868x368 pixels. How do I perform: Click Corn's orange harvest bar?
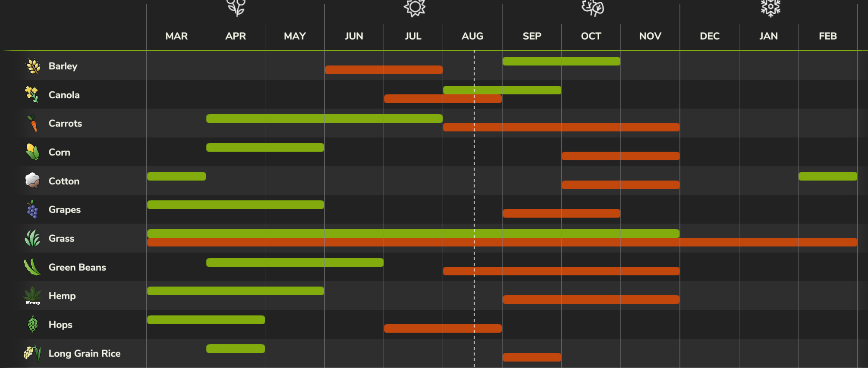tap(620, 156)
